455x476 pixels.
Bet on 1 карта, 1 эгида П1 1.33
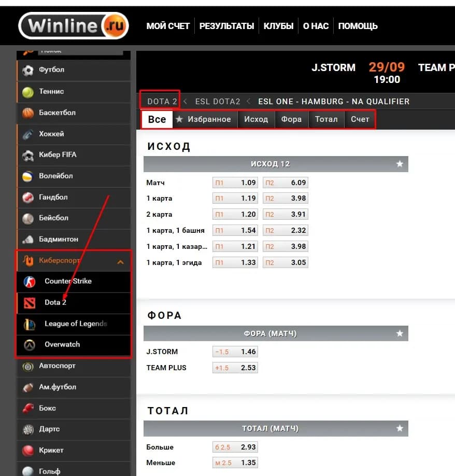click(x=235, y=262)
